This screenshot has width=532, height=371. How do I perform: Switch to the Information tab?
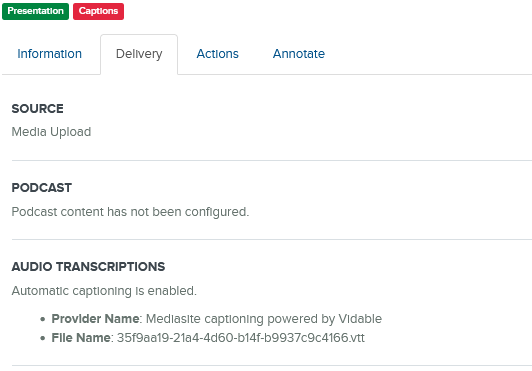click(50, 54)
